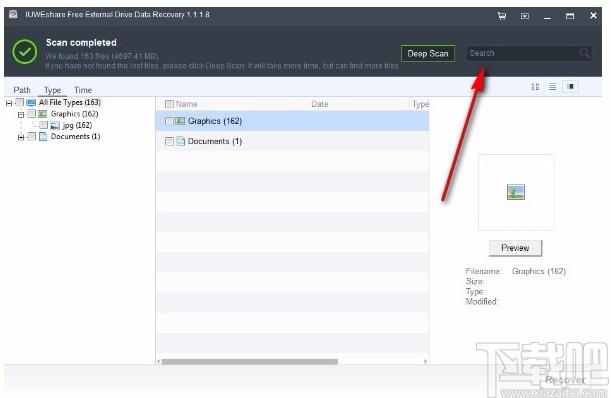Open the dropdown menu icon in title bar

[525, 16]
